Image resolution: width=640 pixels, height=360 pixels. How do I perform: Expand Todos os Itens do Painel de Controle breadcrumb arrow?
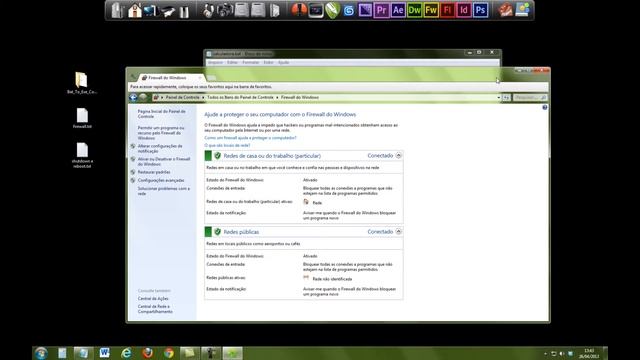pyautogui.click(x=277, y=98)
